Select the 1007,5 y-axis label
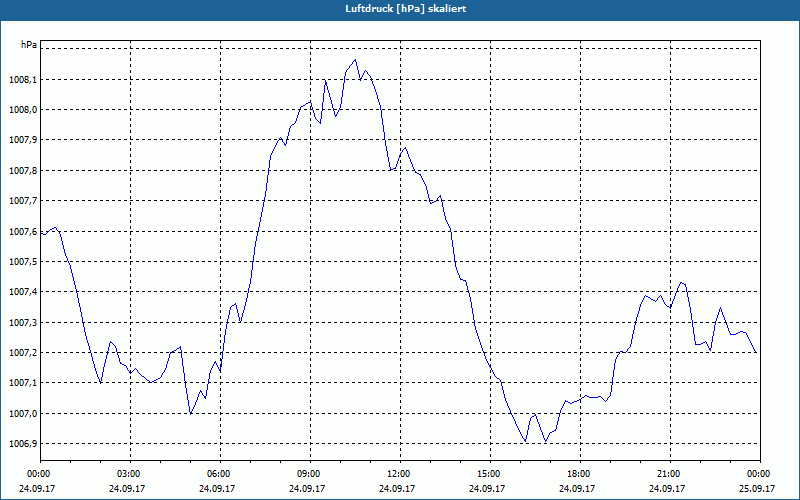Viewport: 800px width, 500px height. [x=23, y=262]
